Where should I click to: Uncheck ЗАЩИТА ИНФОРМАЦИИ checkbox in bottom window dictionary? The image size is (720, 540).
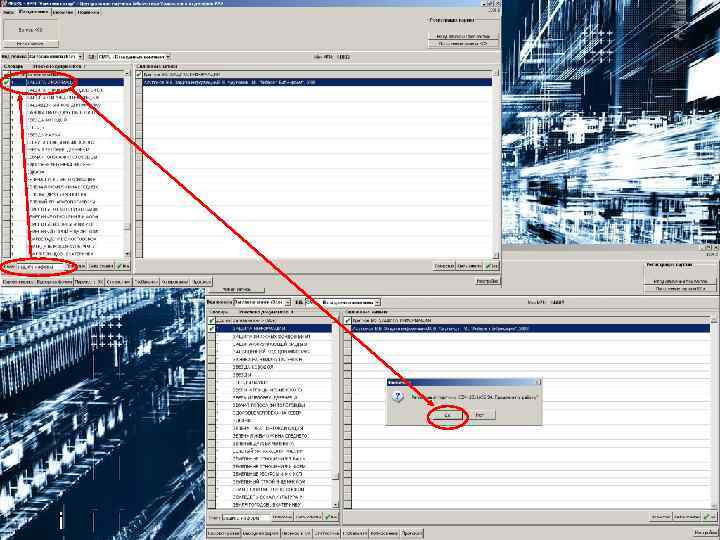click(212, 329)
